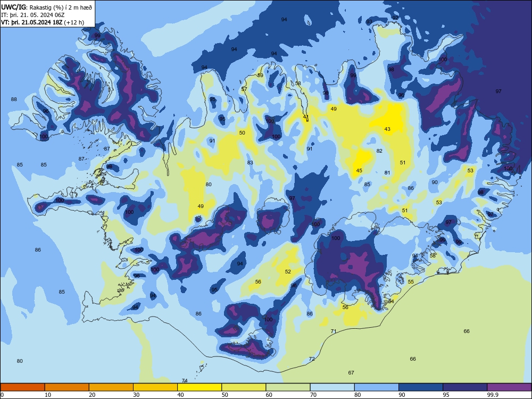Click the humidity value '52' in the southern highlands
This screenshot has height=399, width=532.
(288, 271)
